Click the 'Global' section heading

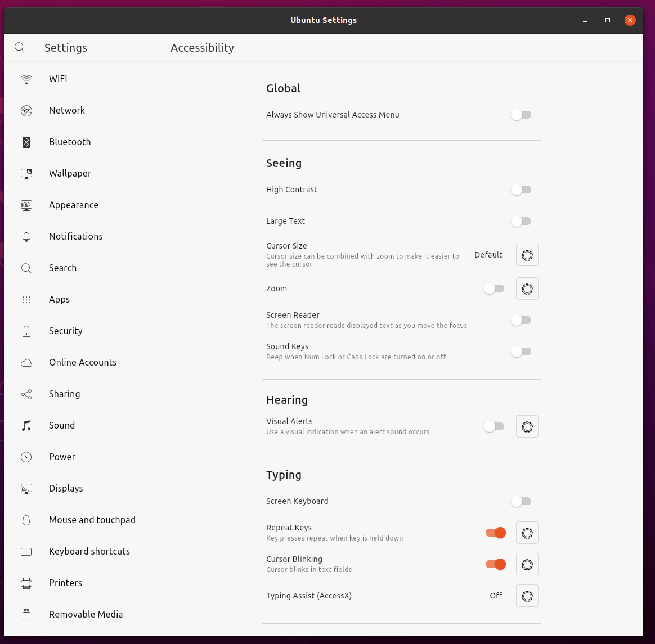tap(283, 88)
